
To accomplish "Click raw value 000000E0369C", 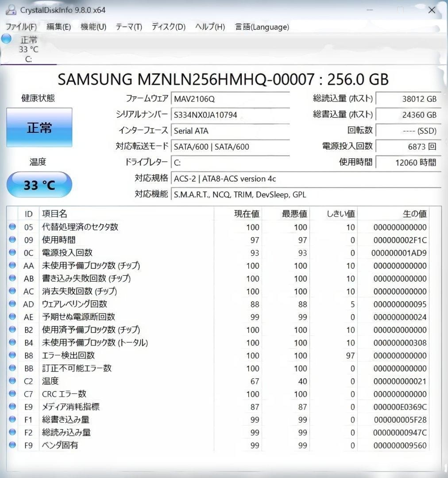I will (x=400, y=407).
